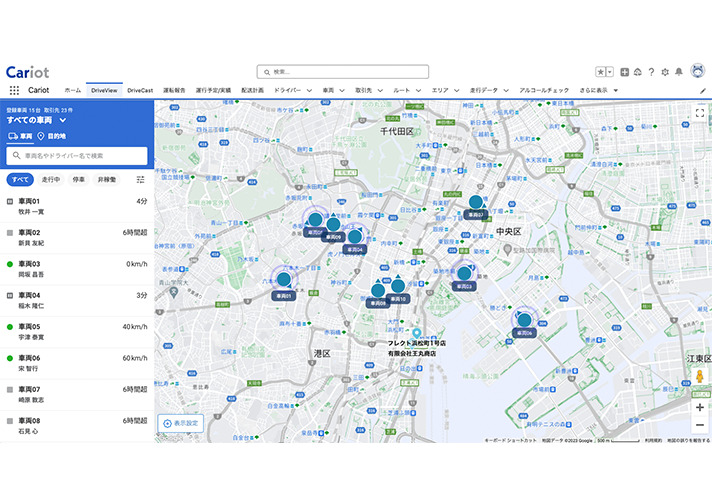This screenshot has width=712, height=504.
Task: Zoom in on the map
Action: click(700, 408)
